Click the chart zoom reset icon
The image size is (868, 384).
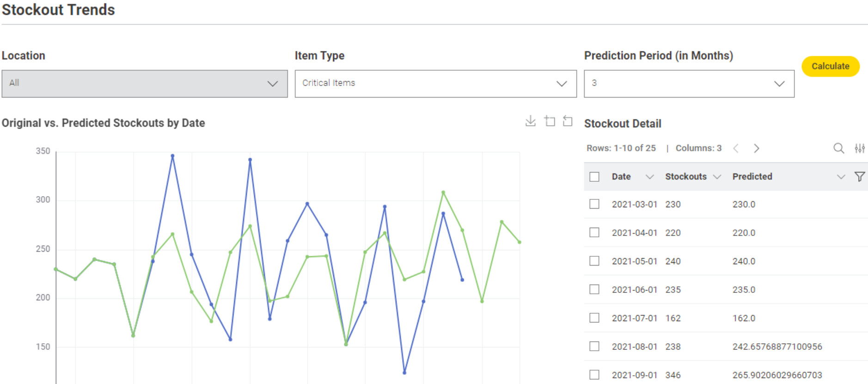tap(568, 121)
